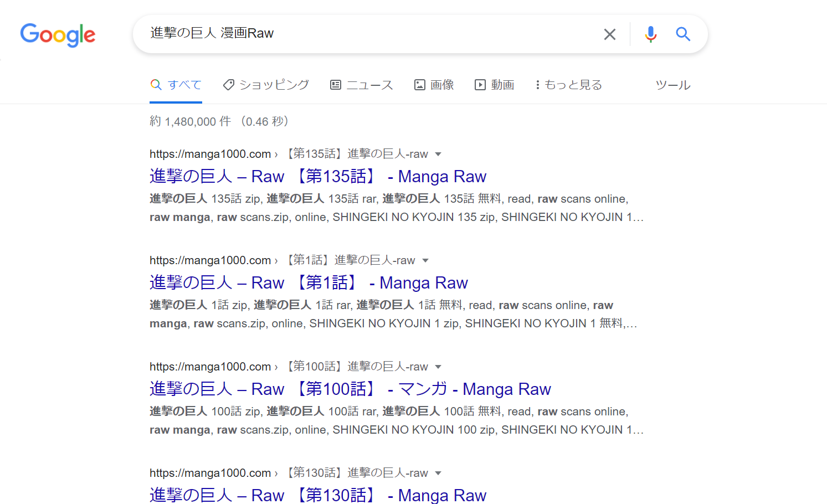Click manga1000.com URL above 第130話 result
This screenshot has width=827, height=504.
click(210, 473)
